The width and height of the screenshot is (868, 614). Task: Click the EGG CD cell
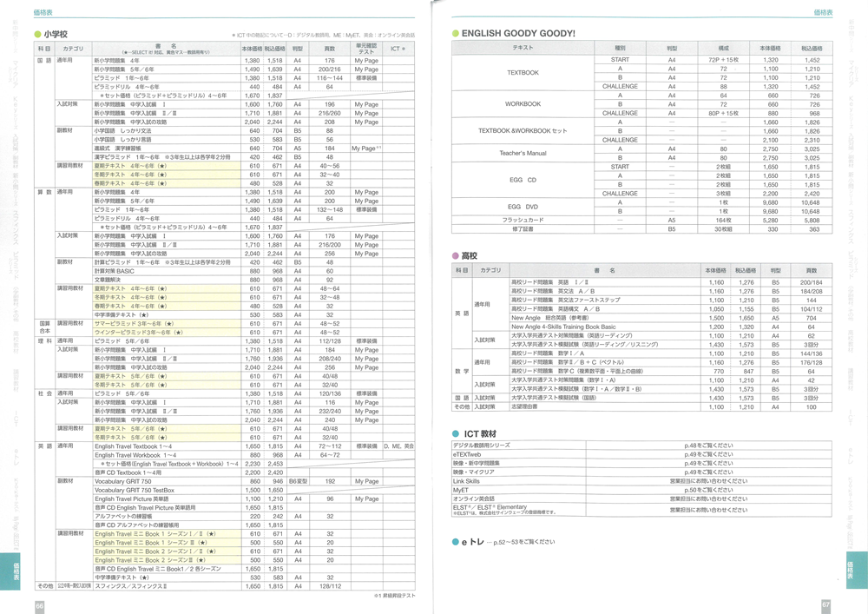click(523, 180)
